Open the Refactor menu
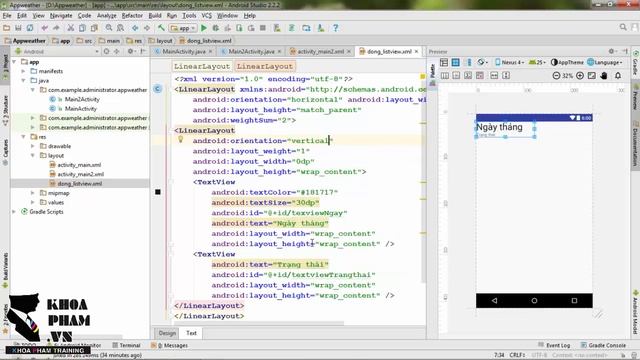Image resolution: width=640 pixels, height=360 pixels. [x=132, y=16]
